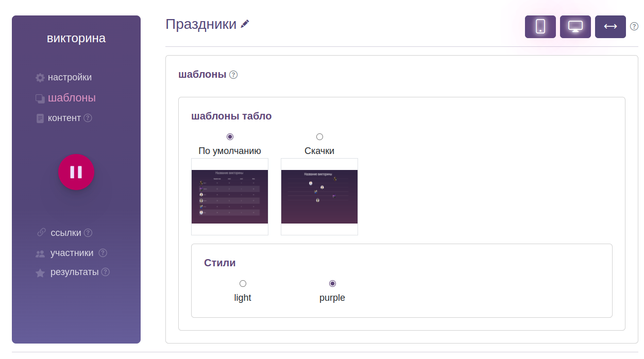This screenshot has width=644, height=359.
Task: Click the ссылки chain link icon
Action: [x=42, y=232]
